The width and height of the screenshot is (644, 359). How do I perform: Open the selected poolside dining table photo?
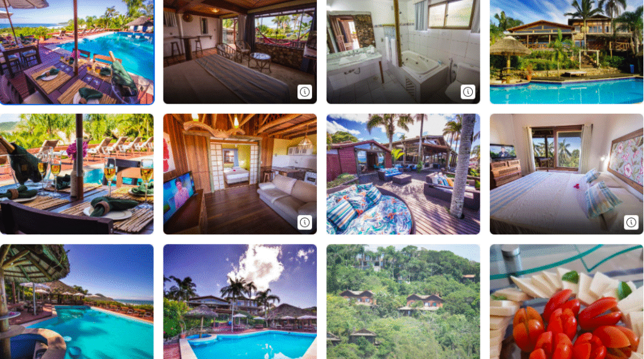coord(77,51)
